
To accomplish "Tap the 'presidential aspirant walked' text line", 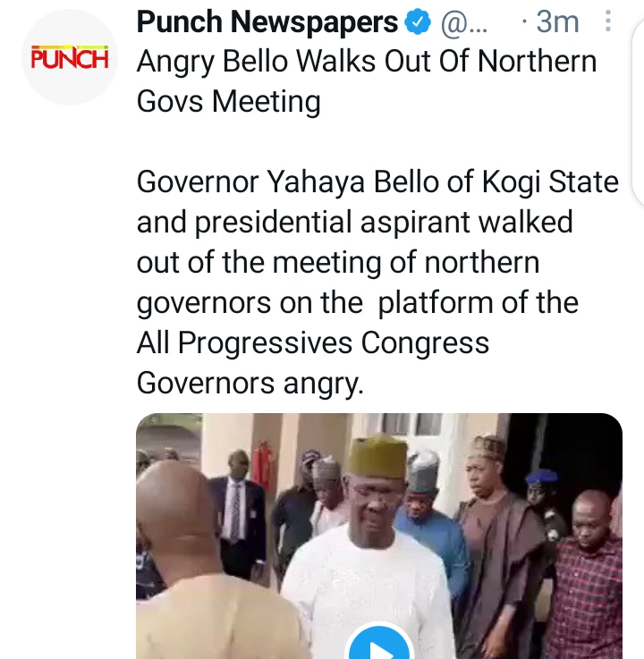I will coord(354,222).
